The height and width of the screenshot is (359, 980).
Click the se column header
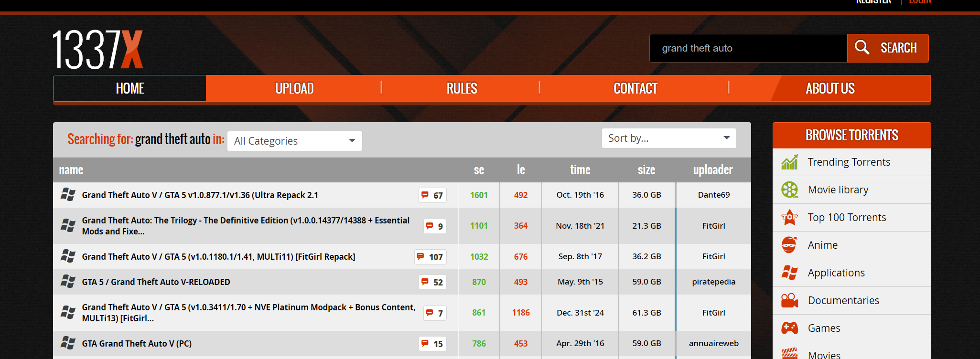[479, 170]
